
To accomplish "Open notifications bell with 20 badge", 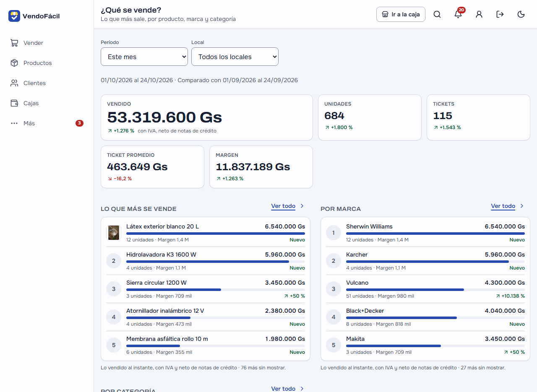I will click(458, 14).
